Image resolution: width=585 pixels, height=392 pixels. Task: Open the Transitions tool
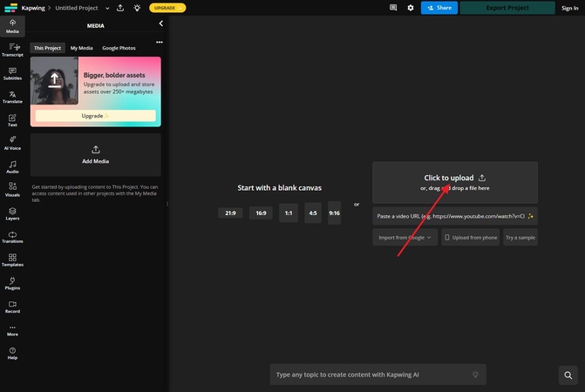[x=12, y=237]
